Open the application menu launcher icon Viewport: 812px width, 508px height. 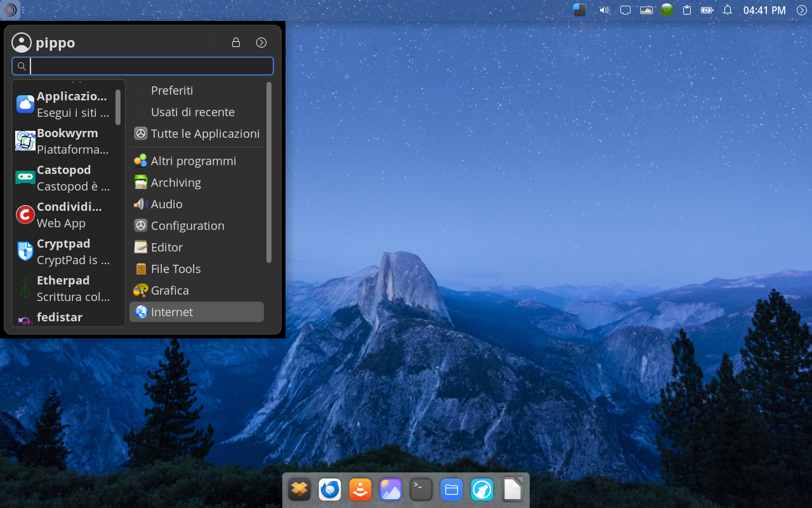coord(10,10)
